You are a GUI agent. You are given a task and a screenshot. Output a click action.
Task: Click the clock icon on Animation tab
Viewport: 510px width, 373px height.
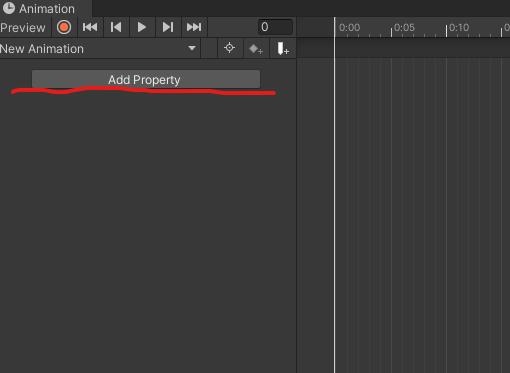pos(9,8)
